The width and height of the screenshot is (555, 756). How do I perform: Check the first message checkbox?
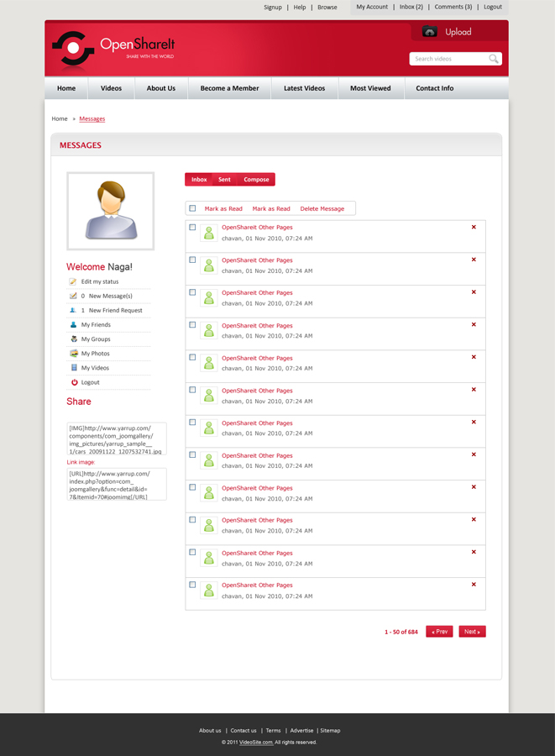(193, 227)
